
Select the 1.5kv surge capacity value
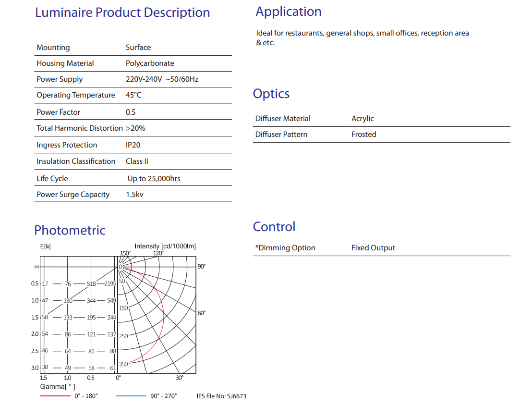[x=134, y=195]
